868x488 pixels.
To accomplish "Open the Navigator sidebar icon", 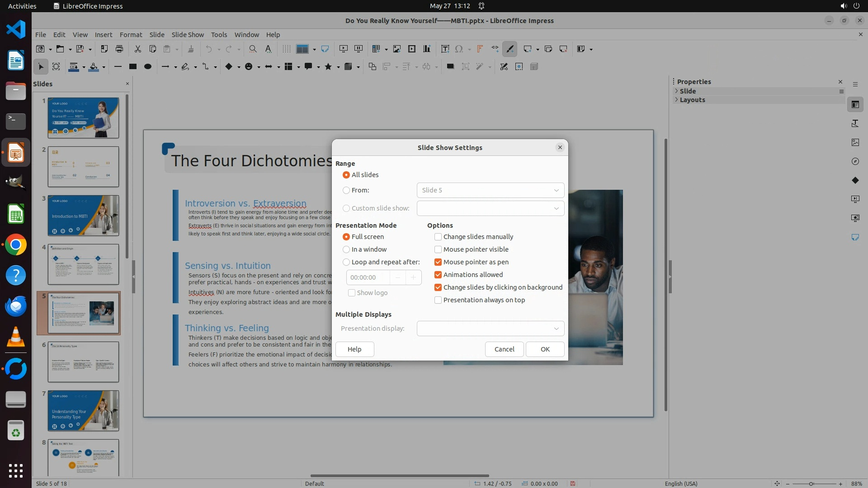I will tap(855, 161).
